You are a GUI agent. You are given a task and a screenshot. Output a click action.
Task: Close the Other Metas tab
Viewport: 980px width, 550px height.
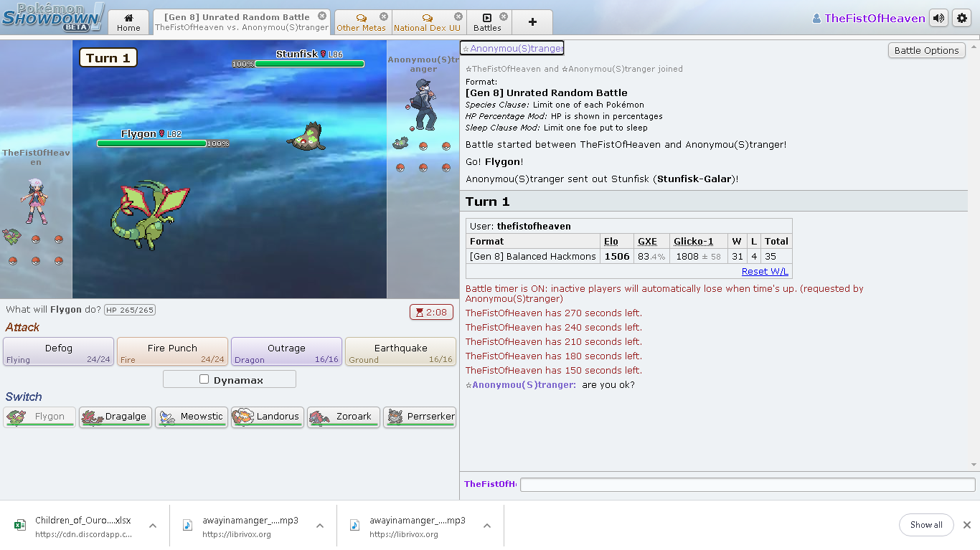pos(384,16)
